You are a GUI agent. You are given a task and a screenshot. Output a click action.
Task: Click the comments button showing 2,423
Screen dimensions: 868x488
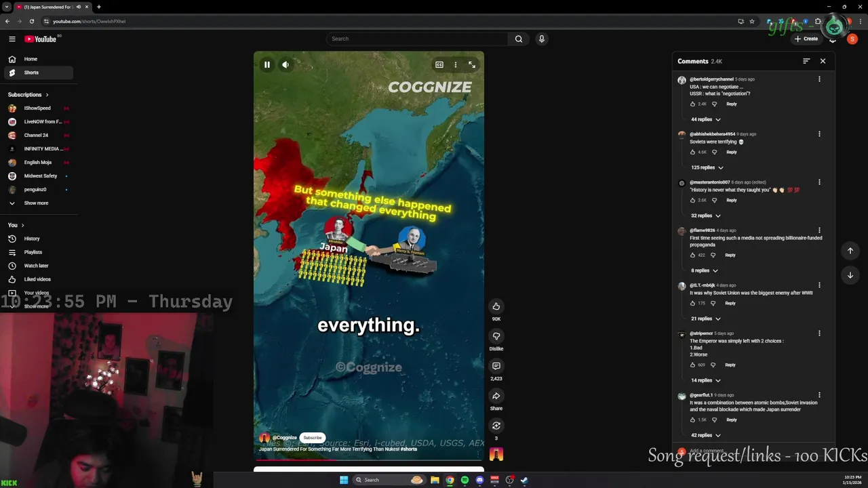pos(496,366)
